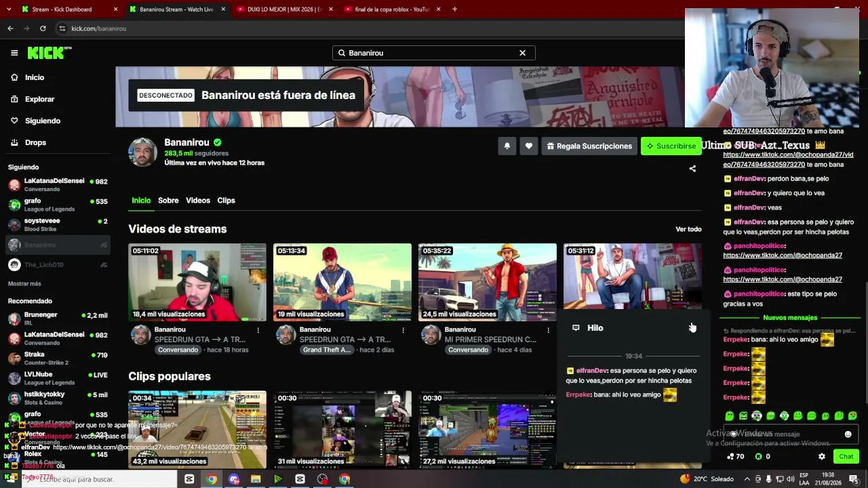Click Bananirou profile avatar

[142, 152]
